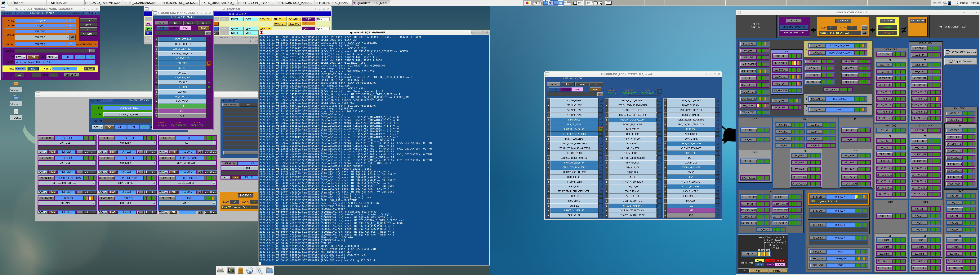Click the USERMSG text field in SQZ_MANAGER
The width and height of the screenshot is (980, 275).
[51, 51]
